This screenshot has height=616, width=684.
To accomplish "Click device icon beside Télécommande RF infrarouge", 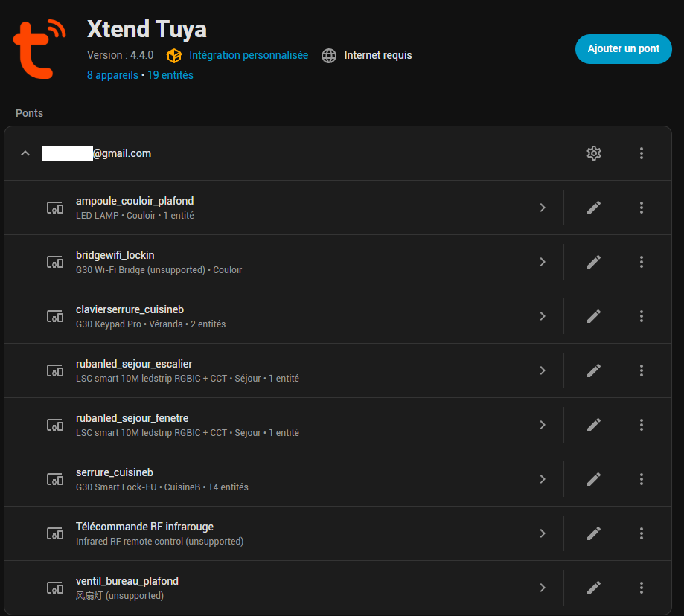I will [55, 533].
